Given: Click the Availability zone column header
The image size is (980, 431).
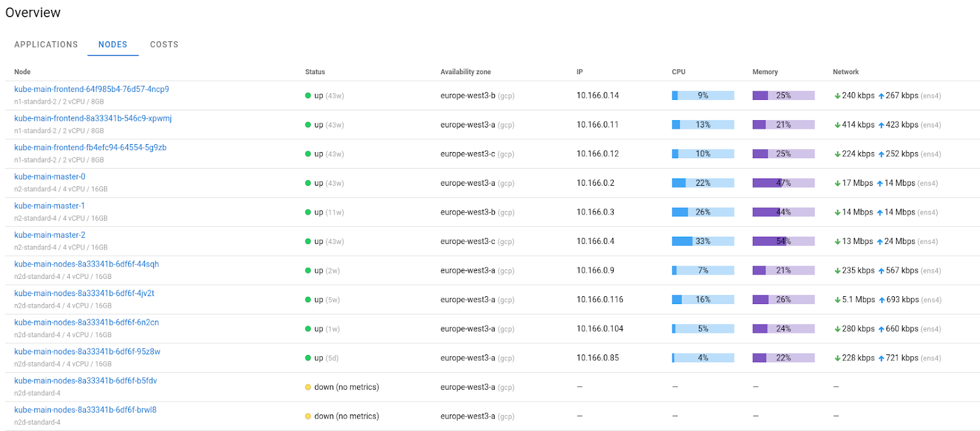Looking at the screenshot, I should 466,72.
